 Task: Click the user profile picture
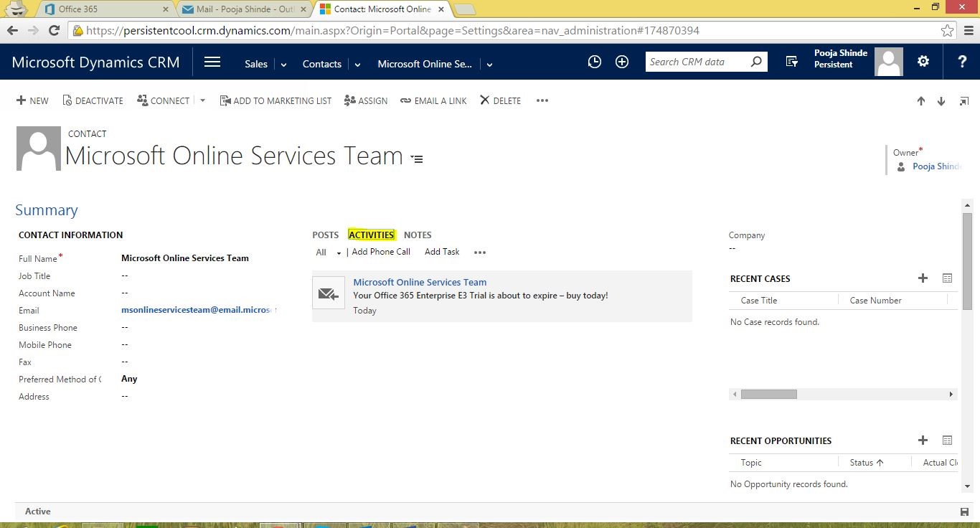click(x=888, y=62)
